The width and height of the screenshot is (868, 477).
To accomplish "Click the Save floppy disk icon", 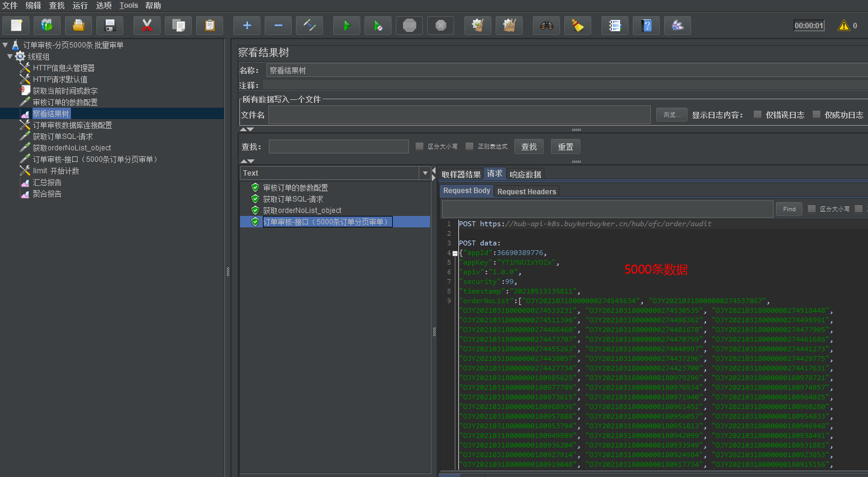I will click(109, 25).
